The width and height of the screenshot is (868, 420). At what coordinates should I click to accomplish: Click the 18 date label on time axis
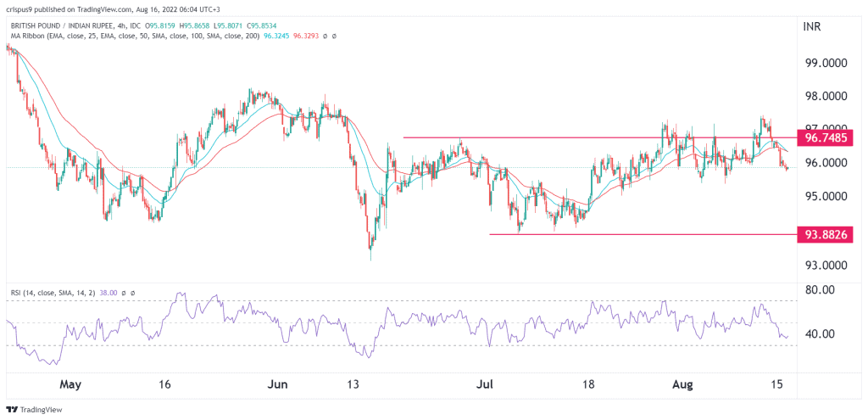pyautogui.click(x=589, y=384)
